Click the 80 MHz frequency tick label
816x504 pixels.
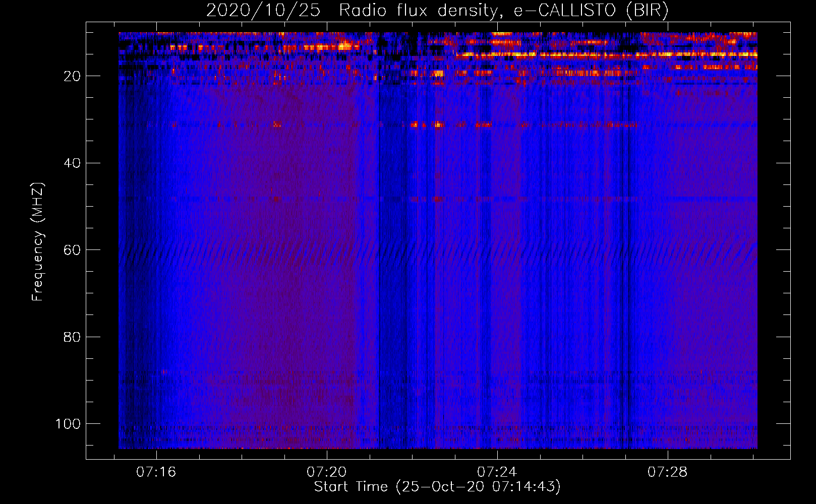pos(72,337)
